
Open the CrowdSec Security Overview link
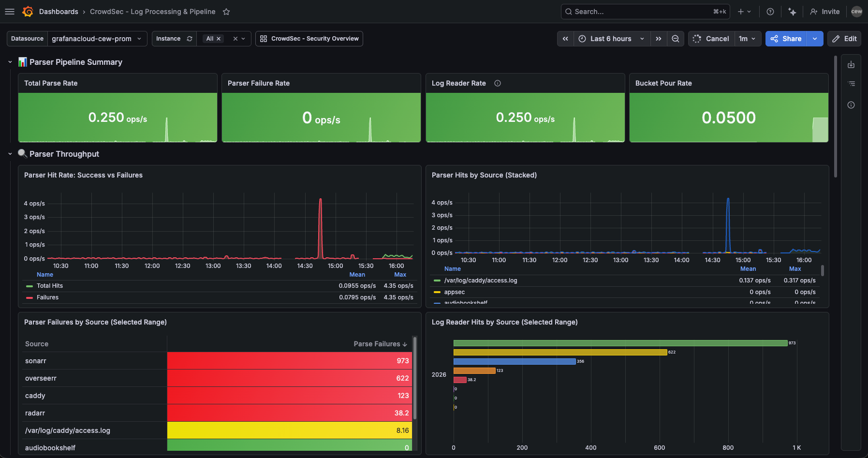(309, 39)
